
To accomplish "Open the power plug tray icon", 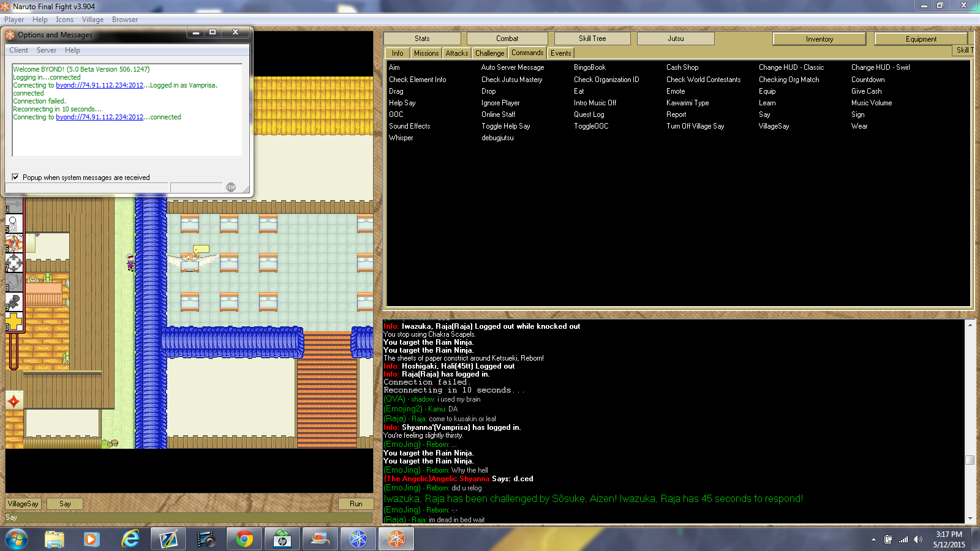I will tap(888, 539).
